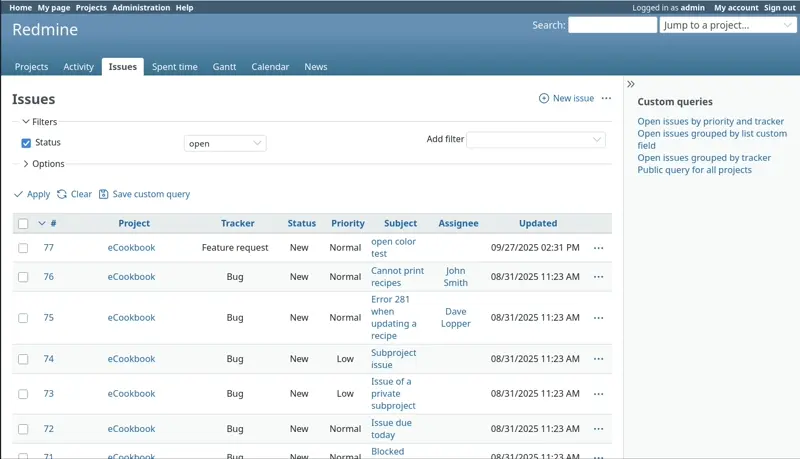Viewport: 800px width, 459px height.
Task: Open issue link Cannot print recipes
Action: (x=397, y=277)
